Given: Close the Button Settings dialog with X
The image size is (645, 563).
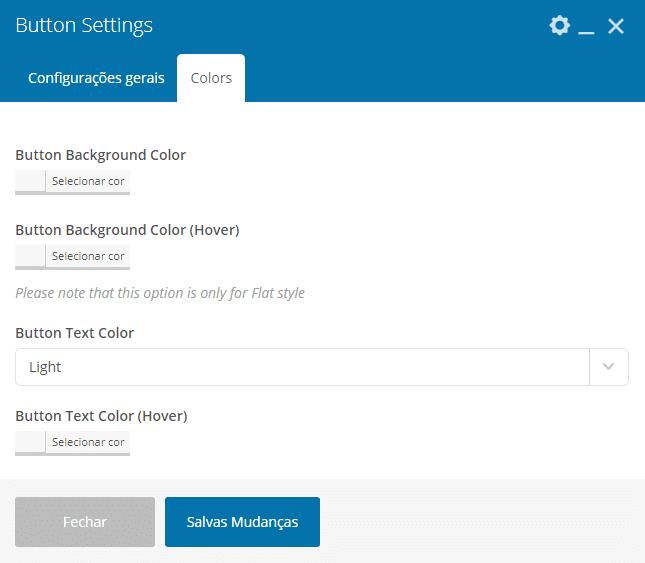Looking at the screenshot, I should (616, 26).
